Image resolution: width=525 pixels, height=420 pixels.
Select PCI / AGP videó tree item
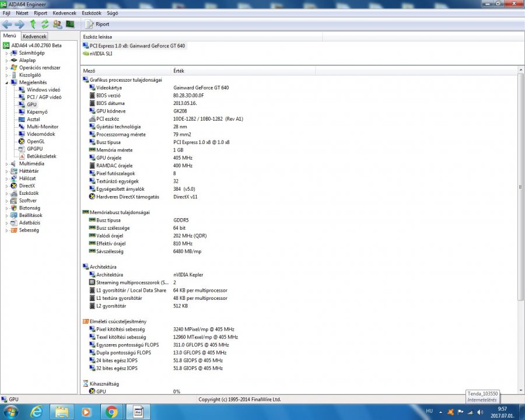tap(44, 97)
